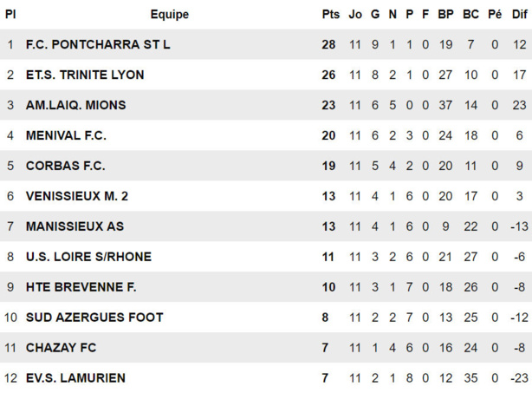Image resolution: width=532 pixels, height=393 pixels.
Task: Select CHAZAY FC team row
Action: pyautogui.click(x=61, y=348)
